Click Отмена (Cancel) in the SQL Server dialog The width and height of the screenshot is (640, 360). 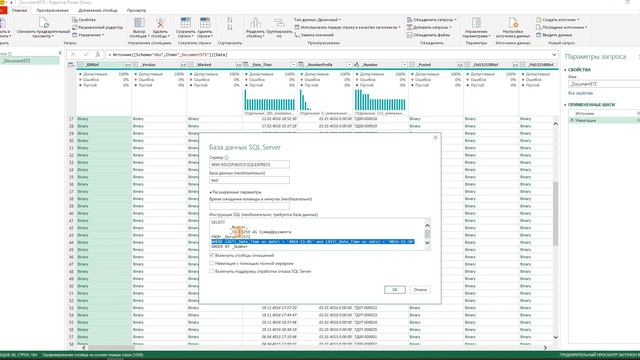click(420, 290)
